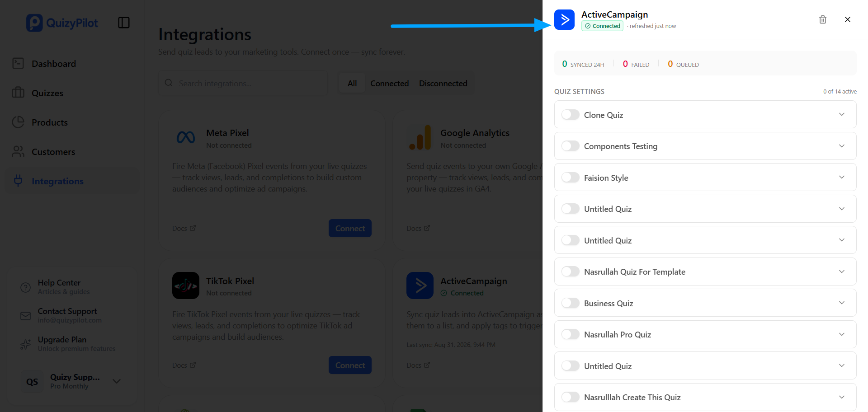Click the green Connected badge in panel header
The image size is (868, 412).
pyautogui.click(x=603, y=26)
